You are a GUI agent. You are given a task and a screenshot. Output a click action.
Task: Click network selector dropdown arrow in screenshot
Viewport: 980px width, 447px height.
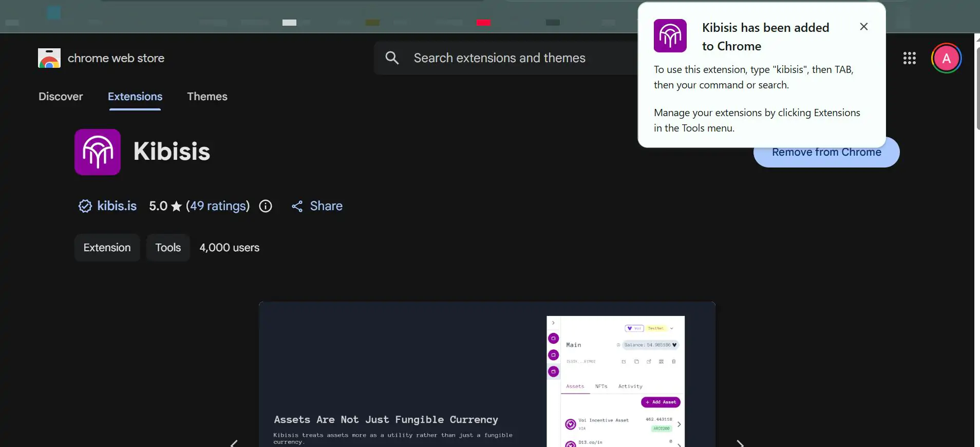pyautogui.click(x=671, y=328)
